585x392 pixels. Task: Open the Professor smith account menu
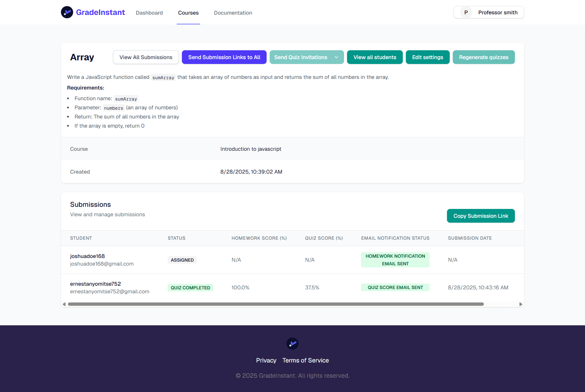pyautogui.click(x=497, y=12)
